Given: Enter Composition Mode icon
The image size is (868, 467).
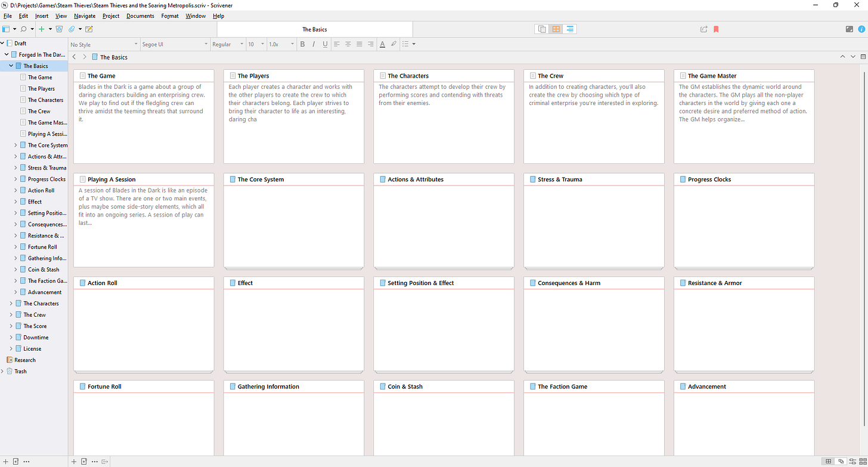Looking at the screenshot, I should [x=850, y=29].
